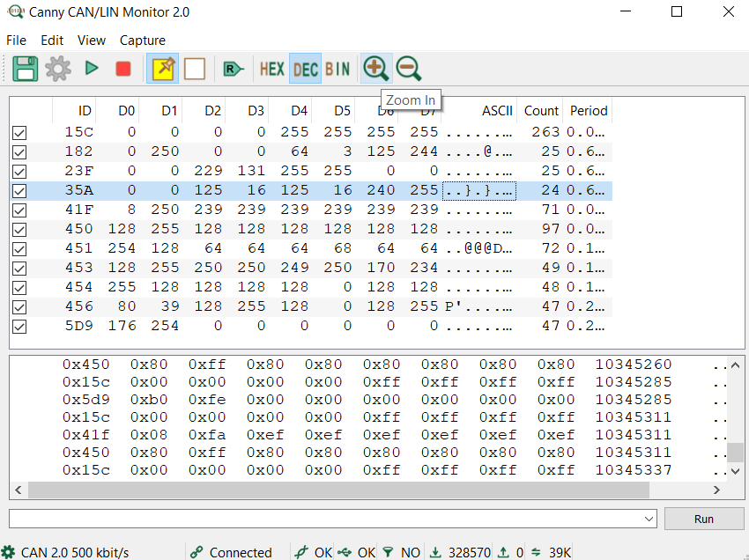Expand the command input dropdown arrow

649,519
